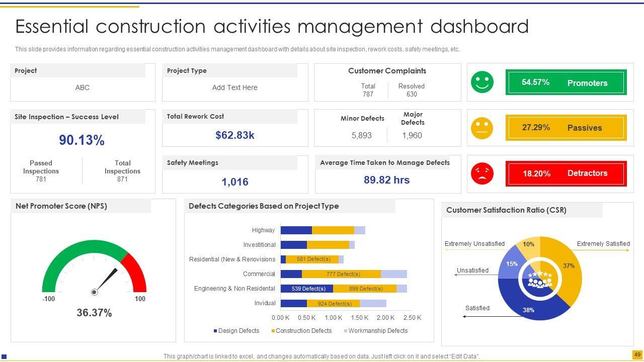Click the green 54.57% Promoters box

point(566,82)
